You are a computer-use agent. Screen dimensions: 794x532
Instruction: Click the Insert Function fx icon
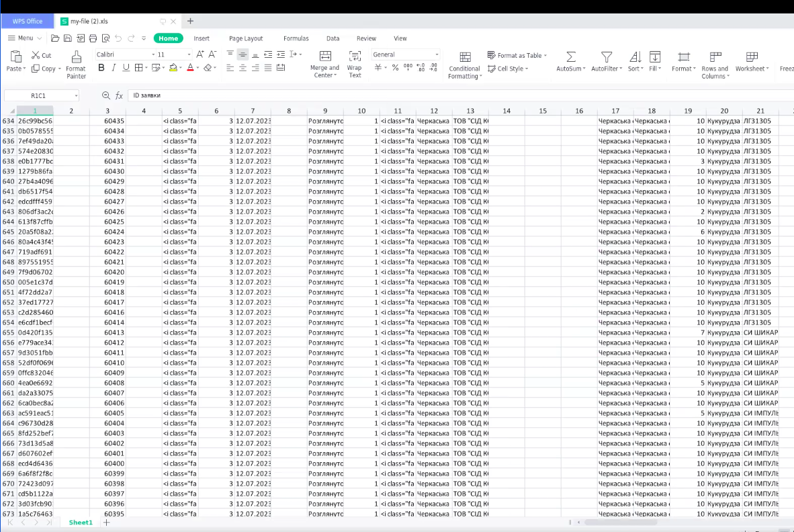tap(119, 95)
